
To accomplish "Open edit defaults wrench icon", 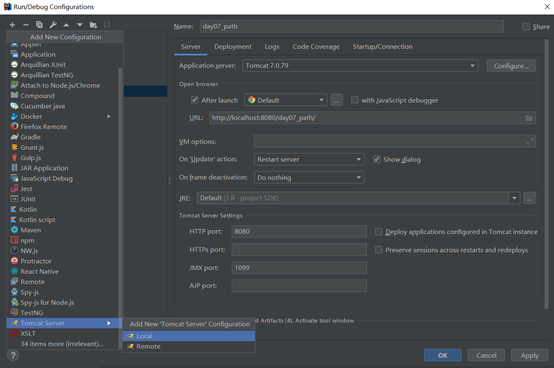I will click(x=53, y=25).
